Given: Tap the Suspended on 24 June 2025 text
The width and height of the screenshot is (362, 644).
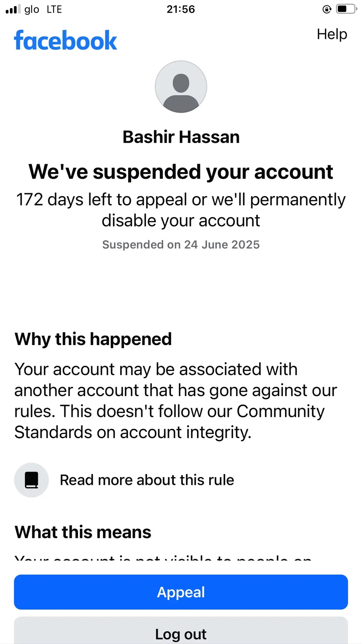Looking at the screenshot, I should tap(181, 244).
